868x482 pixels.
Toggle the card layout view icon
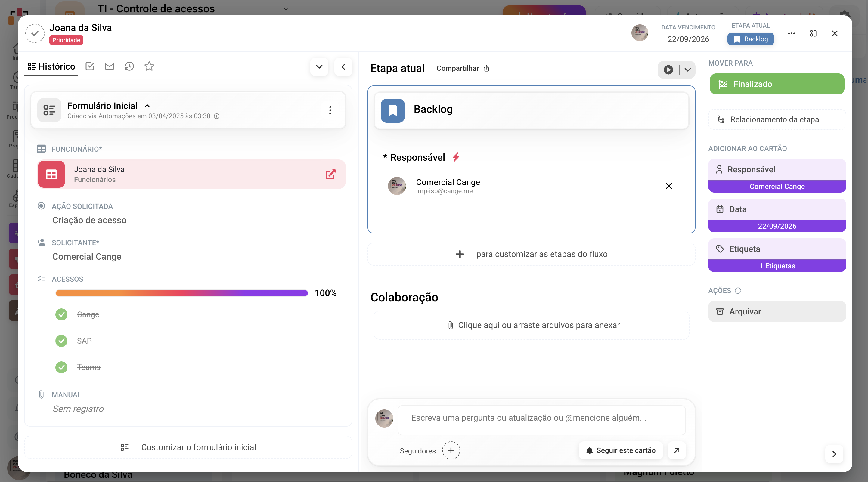813,33
